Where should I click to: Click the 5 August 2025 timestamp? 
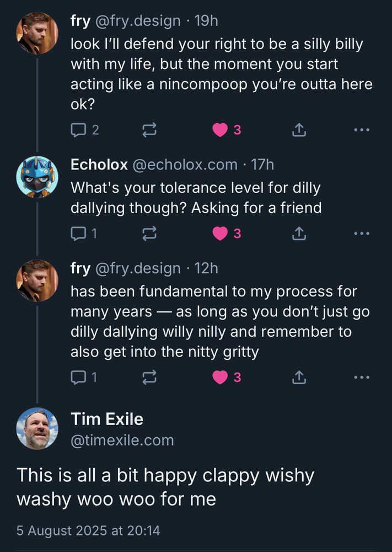point(88,530)
